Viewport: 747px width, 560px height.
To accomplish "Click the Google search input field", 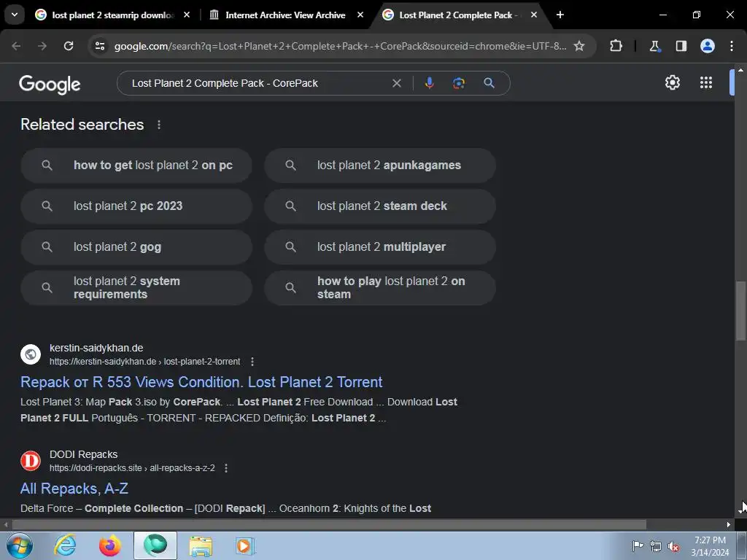I will click(258, 83).
